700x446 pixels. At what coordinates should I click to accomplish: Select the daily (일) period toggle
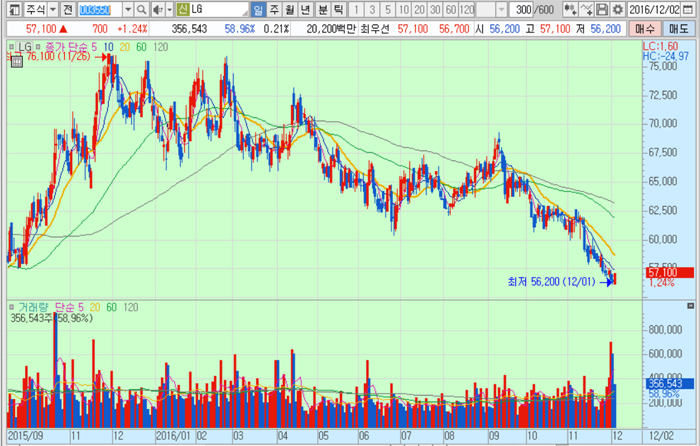[x=258, y=9]
